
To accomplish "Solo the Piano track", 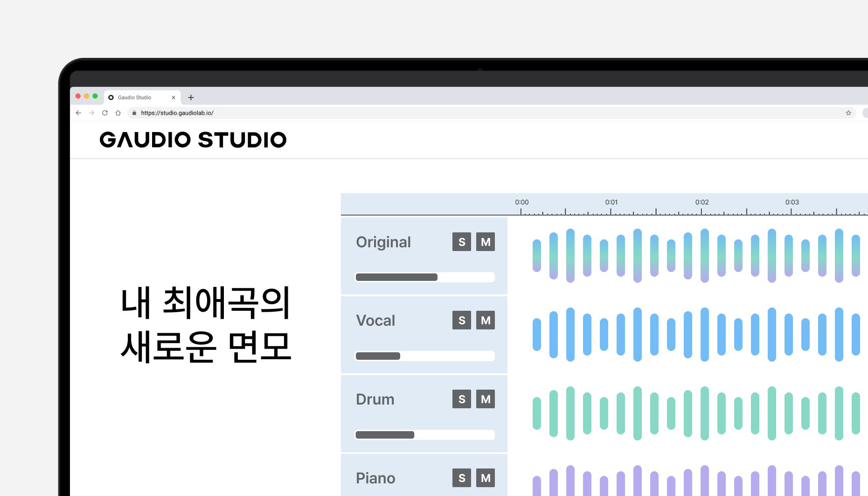I will tap(461, 478).
